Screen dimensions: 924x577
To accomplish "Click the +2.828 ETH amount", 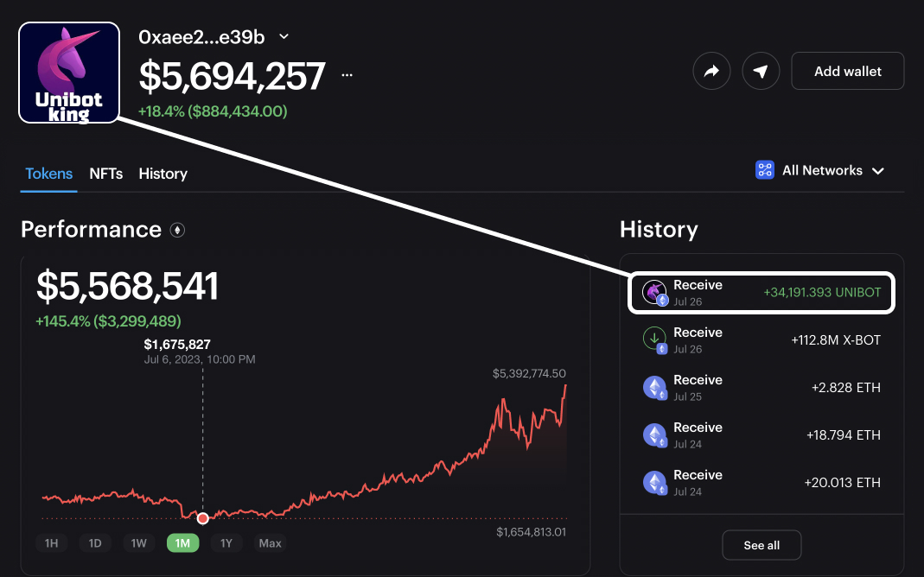I will (845, 388).
